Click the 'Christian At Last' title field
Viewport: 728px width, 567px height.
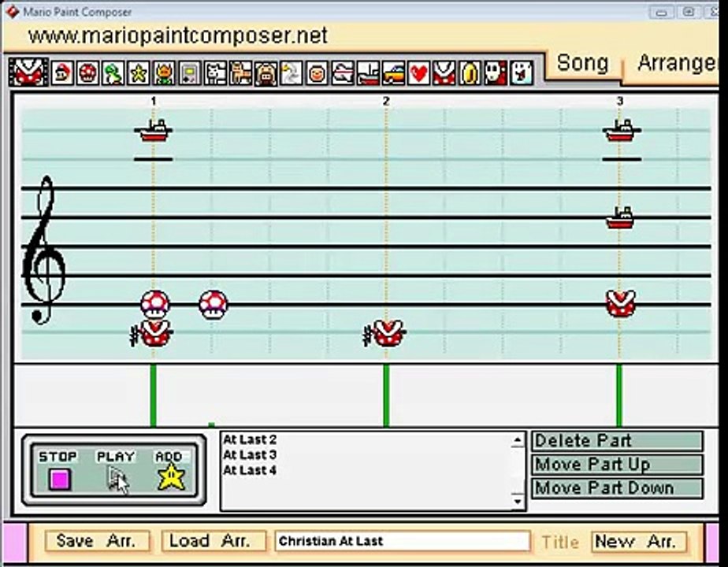point(402,541)
